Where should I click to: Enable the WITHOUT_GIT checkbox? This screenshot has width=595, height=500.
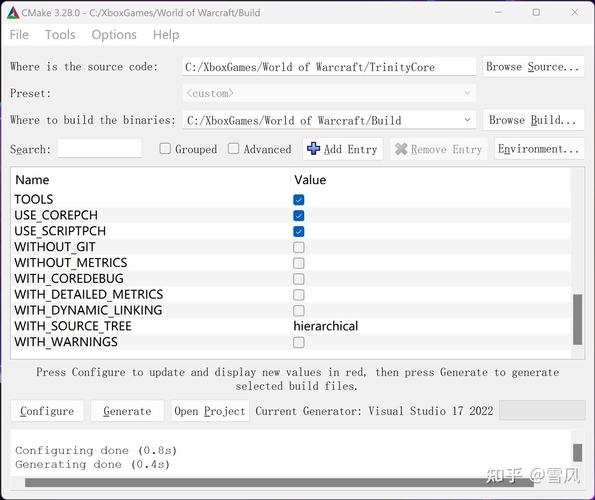coord(299,247)
